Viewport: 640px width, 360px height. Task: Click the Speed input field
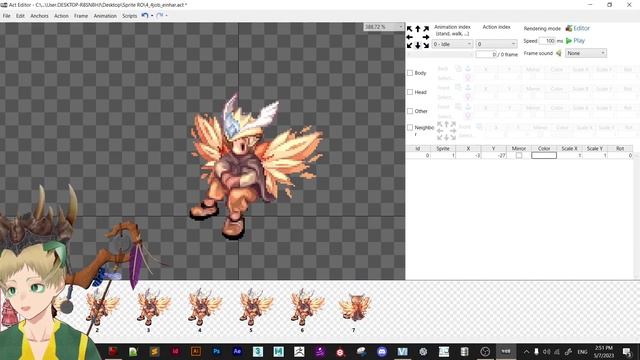click(x=547, y=41)
